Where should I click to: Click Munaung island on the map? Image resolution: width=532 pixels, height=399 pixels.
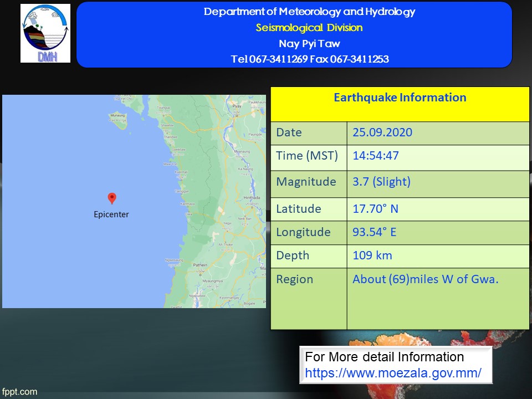pyautogui.click(x=117, y=115)
